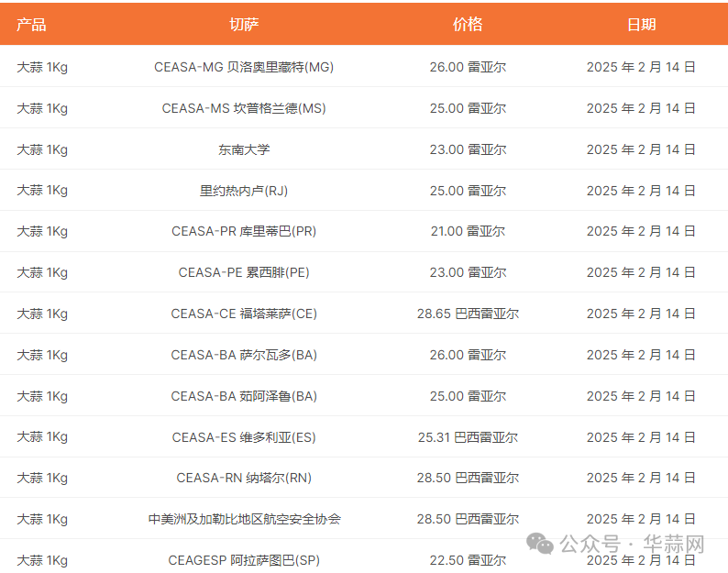Click the date in the 累西腓(PE) row
This screenshot has height=573, width=728.
click(641, 272)
